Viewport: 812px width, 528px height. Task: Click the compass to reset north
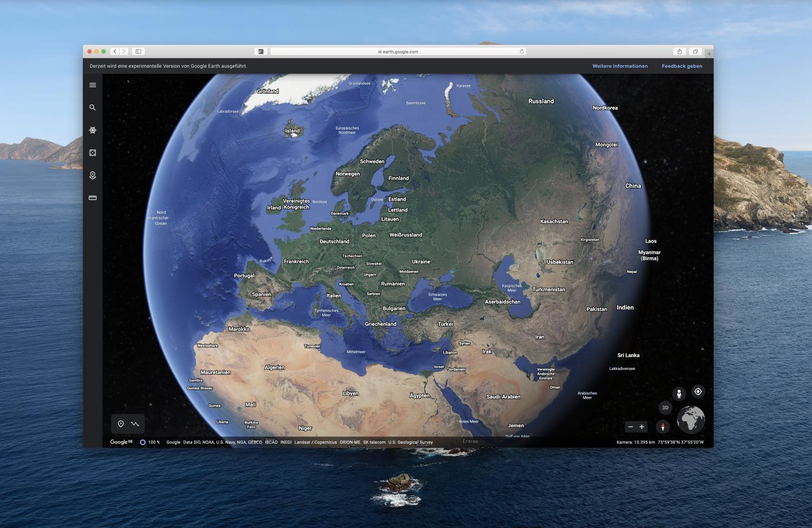[663, 426]
